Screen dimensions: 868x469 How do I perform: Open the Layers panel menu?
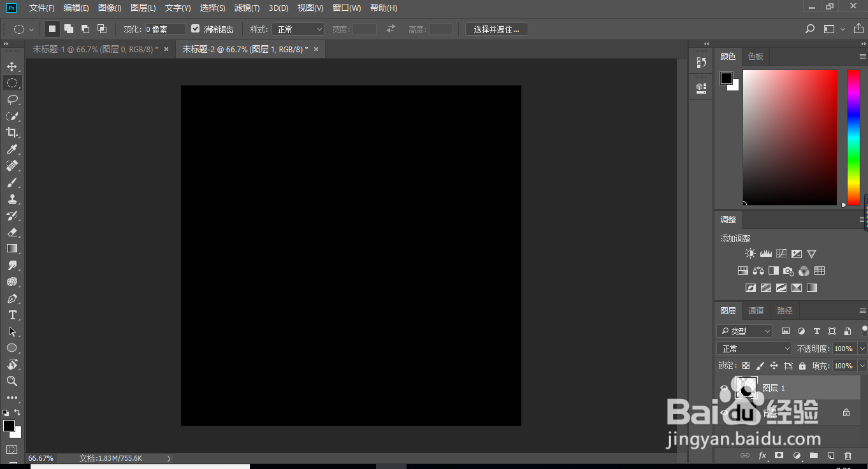(x=862, y=311)
